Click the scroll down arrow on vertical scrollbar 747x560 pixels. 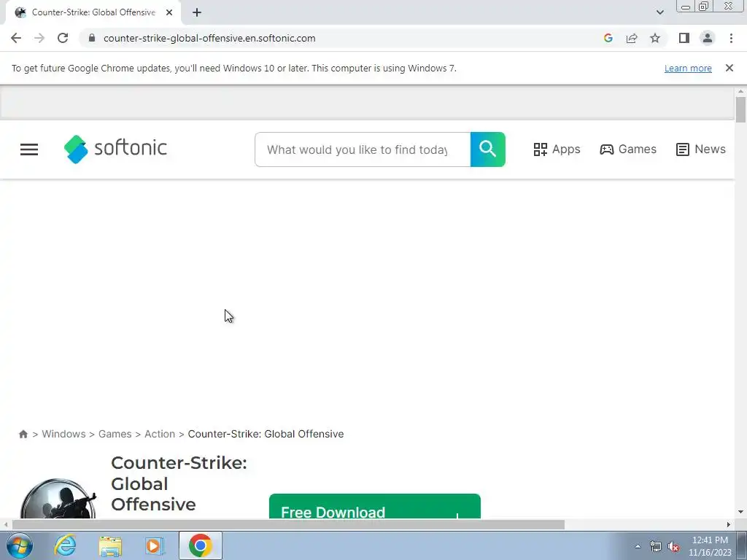coord(740,513)
